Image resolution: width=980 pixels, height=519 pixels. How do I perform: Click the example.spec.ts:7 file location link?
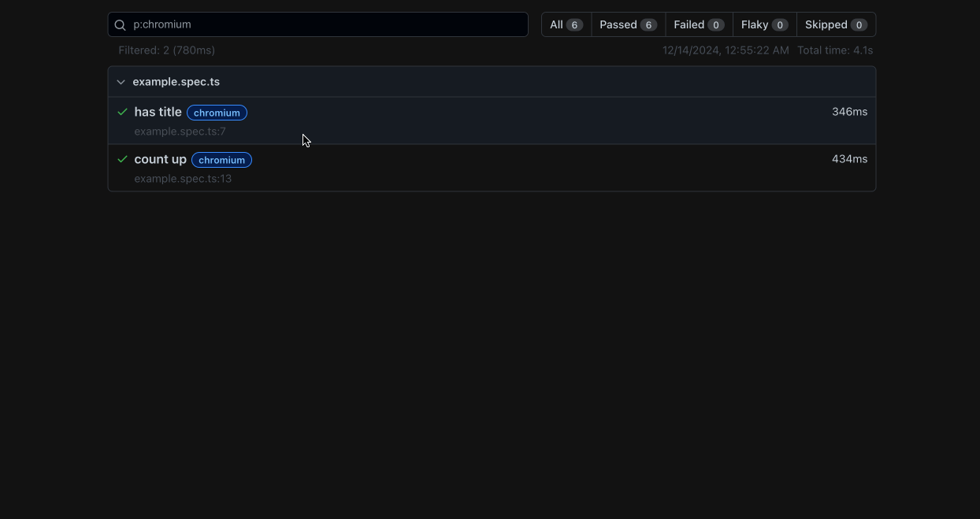(180, 131)
